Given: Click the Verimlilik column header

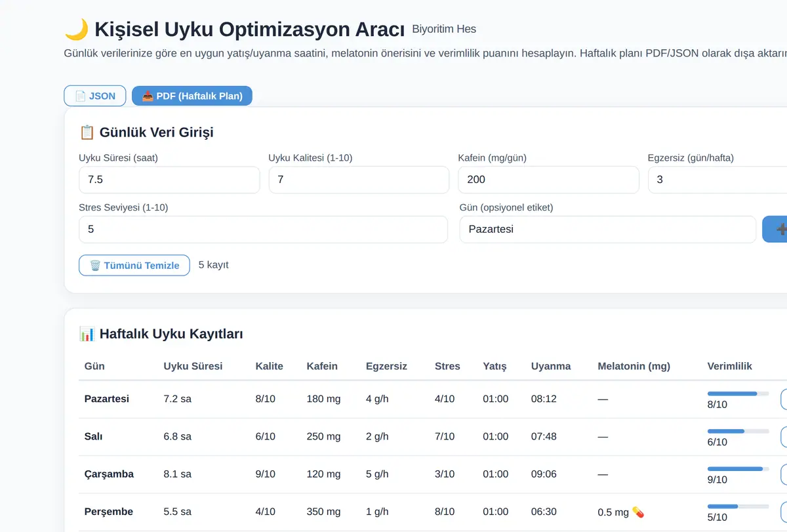Looking at the screenshot, I should [729, 366].
